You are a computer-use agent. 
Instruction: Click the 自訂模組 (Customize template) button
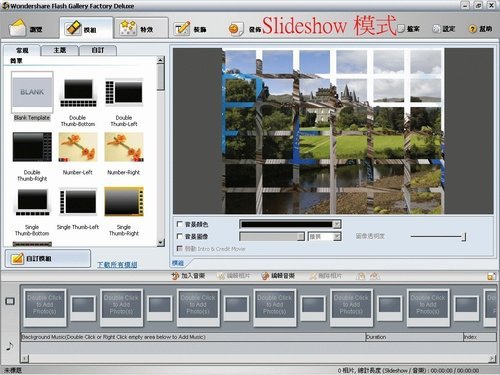48,258
